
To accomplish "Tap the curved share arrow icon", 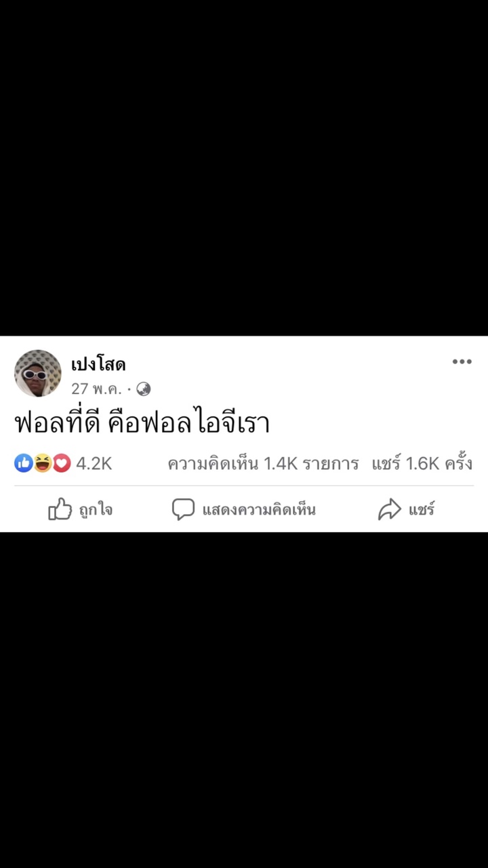I will pyautogui.click(x=390, y=509).
